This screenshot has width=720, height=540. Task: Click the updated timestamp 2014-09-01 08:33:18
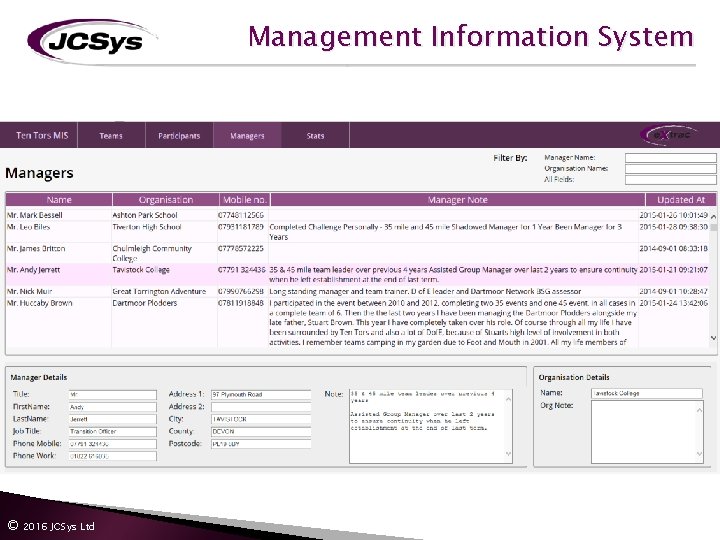674,248
